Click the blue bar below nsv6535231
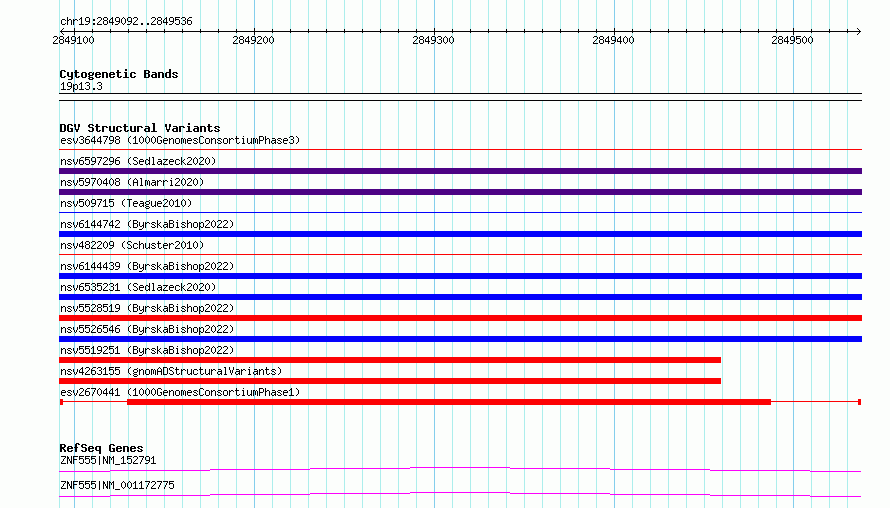 click(460, 297)
